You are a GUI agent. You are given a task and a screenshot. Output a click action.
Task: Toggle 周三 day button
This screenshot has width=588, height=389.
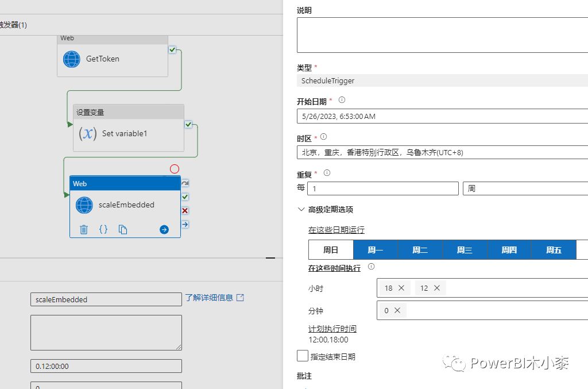(465, 250)
